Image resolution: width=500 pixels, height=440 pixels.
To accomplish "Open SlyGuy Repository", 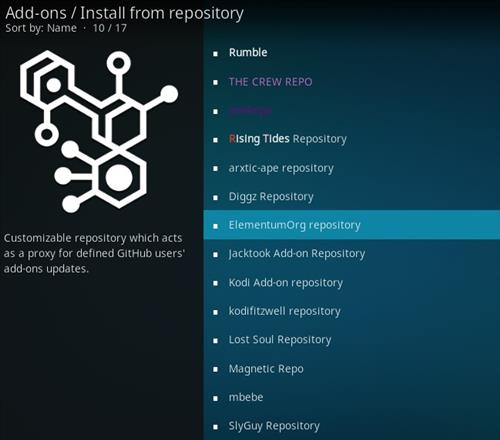I will tap(352, 426).
